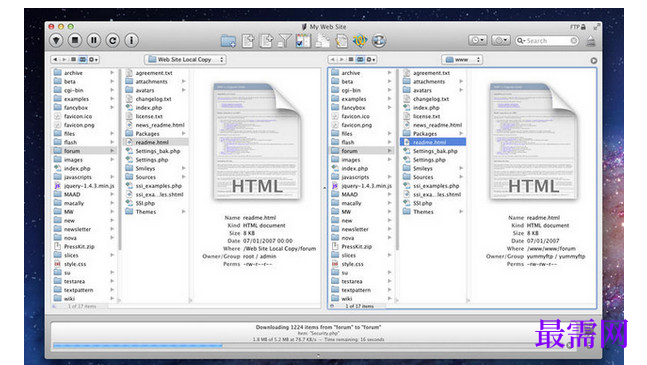Click the Stop transfer button
Viewport: 647px width, 365px height.
point(75,40)
